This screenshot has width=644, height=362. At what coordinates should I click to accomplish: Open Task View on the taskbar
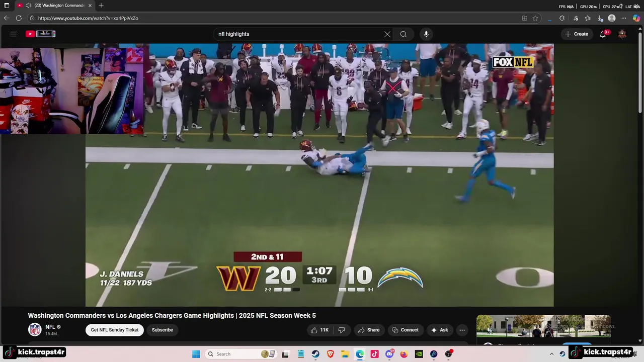click(285, 354)
